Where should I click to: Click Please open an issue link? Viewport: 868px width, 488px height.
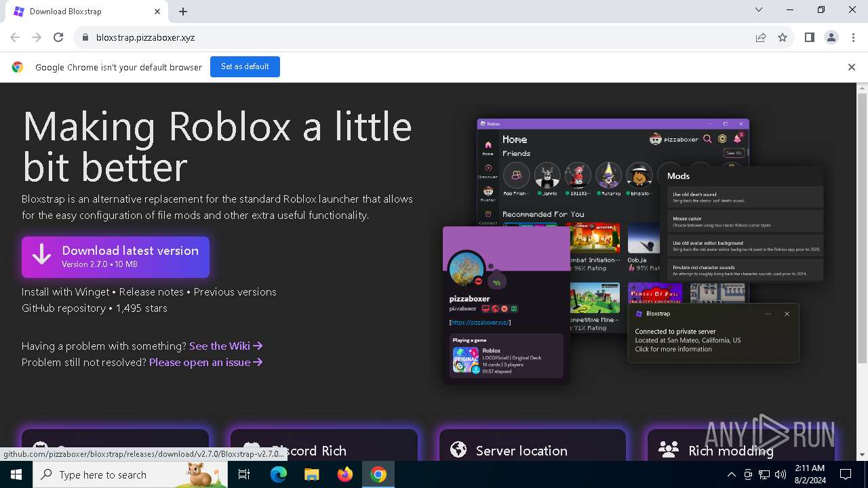tap(206, 363)
